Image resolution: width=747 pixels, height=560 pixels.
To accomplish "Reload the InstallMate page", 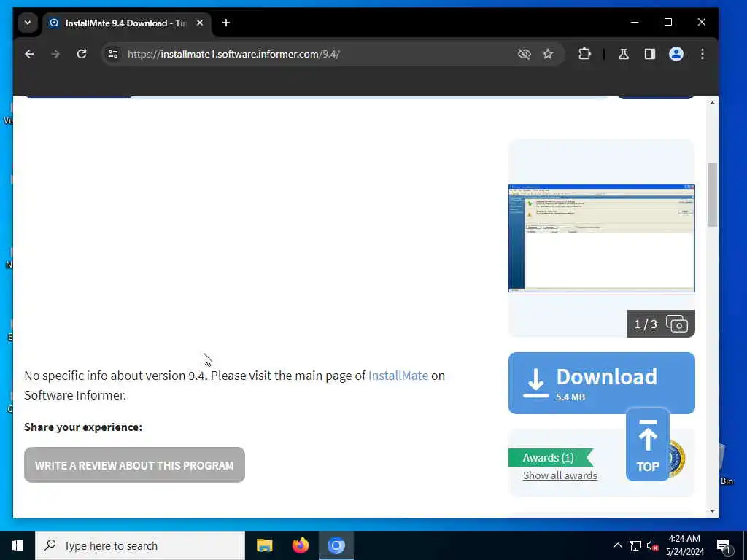I will coord(82,54).
